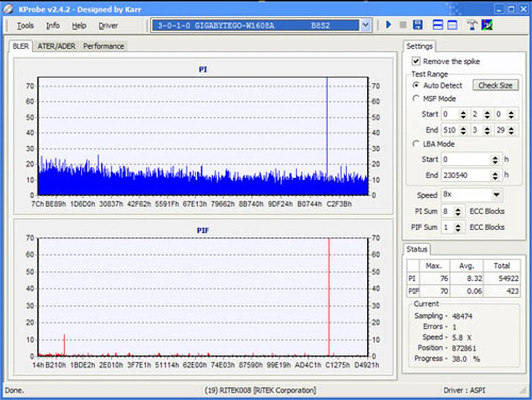Expand the GIGABYTE drive selection dropdown
Image resolution: width=532 pixels, height=400 pixels.
tap(366, 26)
